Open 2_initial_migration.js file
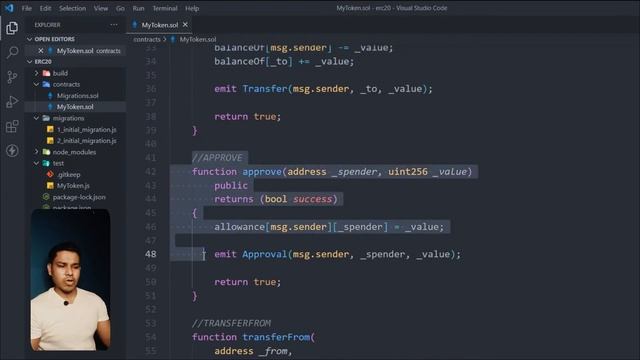Screen dimensions: 640x360 (x=86, y=141)
